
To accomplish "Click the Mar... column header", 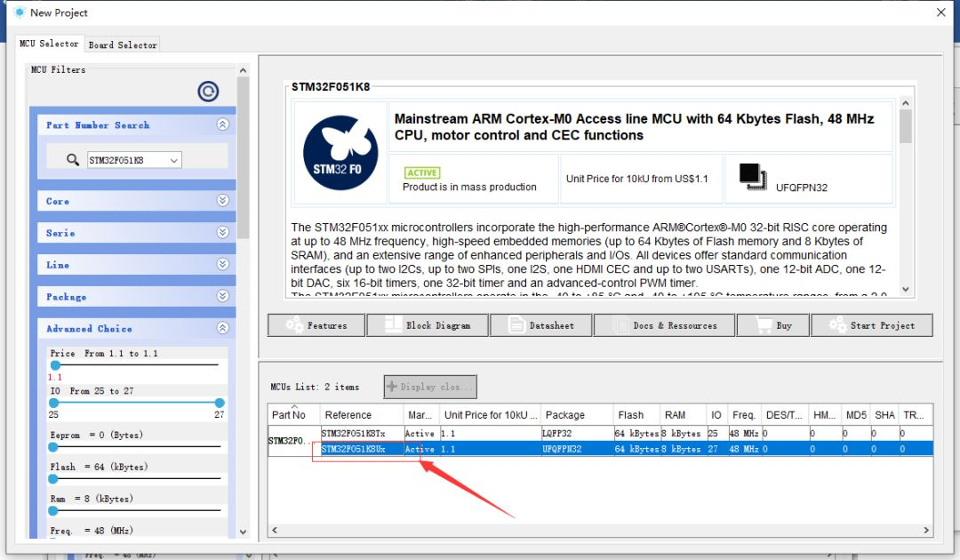I will 421,415.
